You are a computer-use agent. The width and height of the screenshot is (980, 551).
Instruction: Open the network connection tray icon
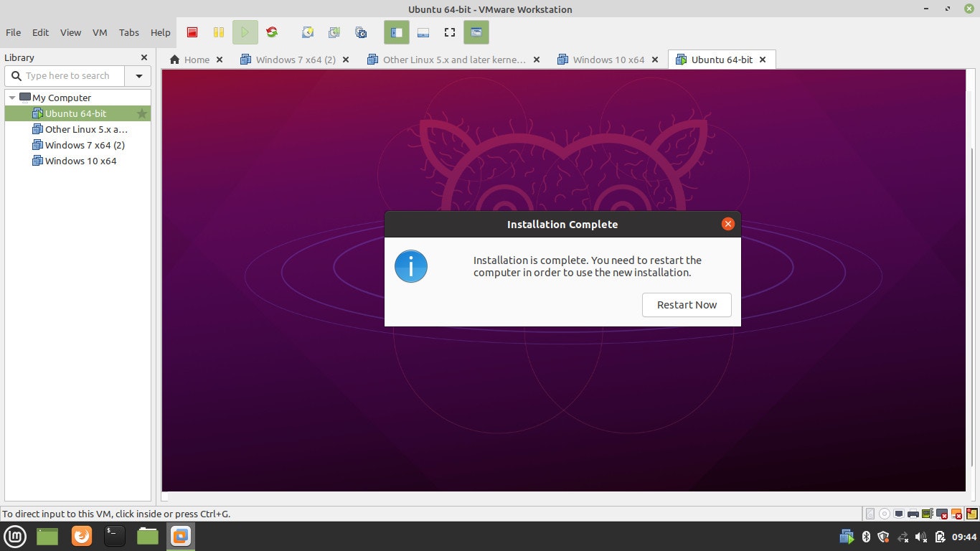click(x=903, y=537)
